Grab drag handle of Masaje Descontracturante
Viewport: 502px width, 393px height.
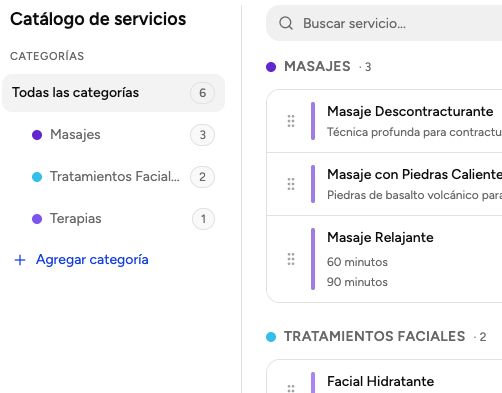291,121
